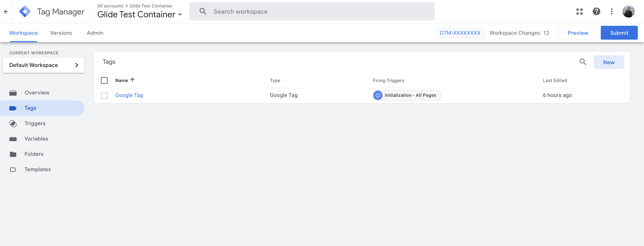The height and width of the screenshot is (246, 644).
Task: Open the help question mark icon
Action: (x=596, y=12)
